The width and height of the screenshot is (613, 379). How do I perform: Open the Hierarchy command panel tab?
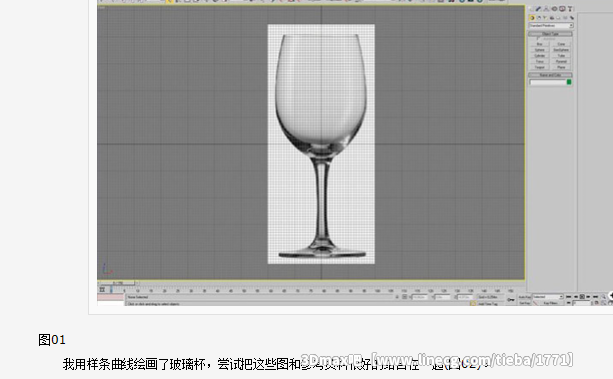546,9
